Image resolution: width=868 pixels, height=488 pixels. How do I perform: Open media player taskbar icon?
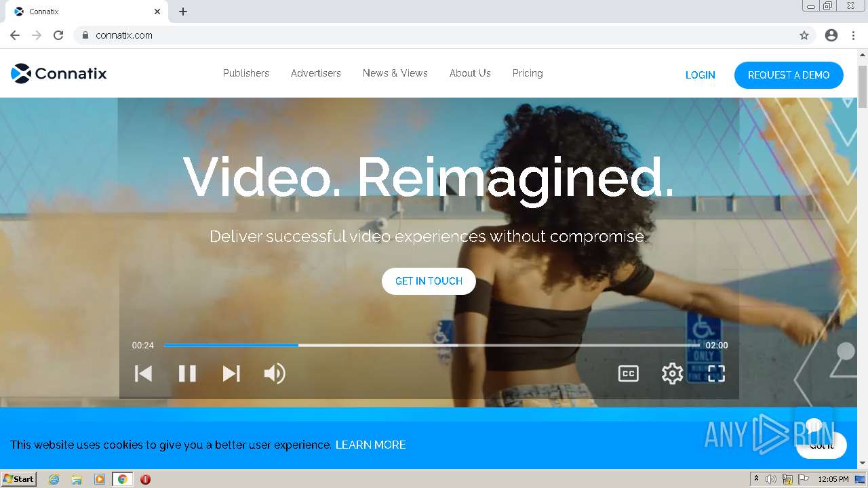pyautogui.click(x=100, y=479)
